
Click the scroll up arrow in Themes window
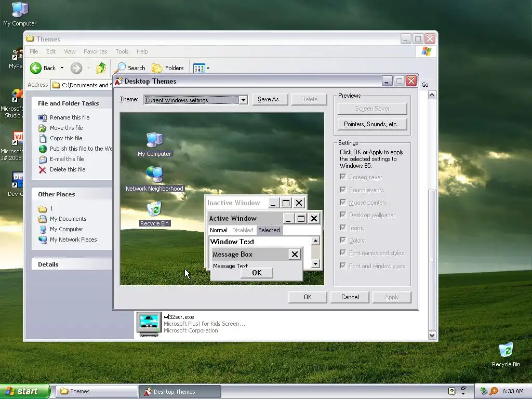point(432,95)
